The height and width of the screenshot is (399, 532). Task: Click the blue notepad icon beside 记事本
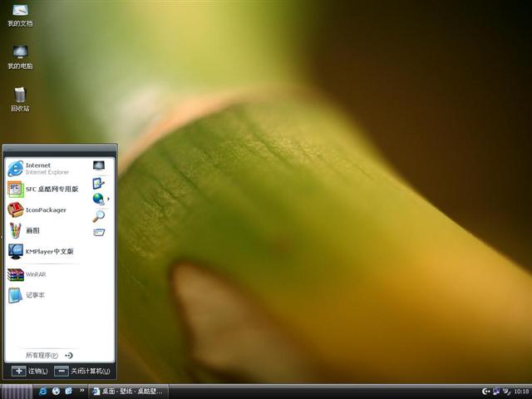pos(15,295)
